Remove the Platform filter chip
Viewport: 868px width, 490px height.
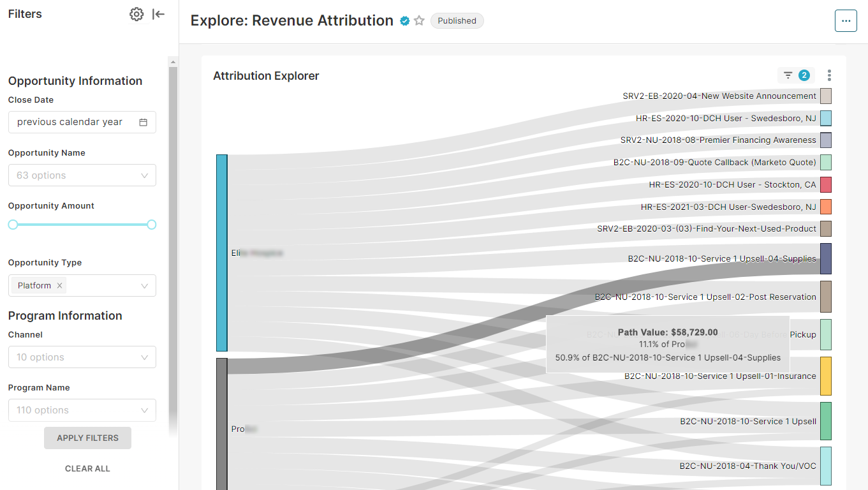[59, 285]
